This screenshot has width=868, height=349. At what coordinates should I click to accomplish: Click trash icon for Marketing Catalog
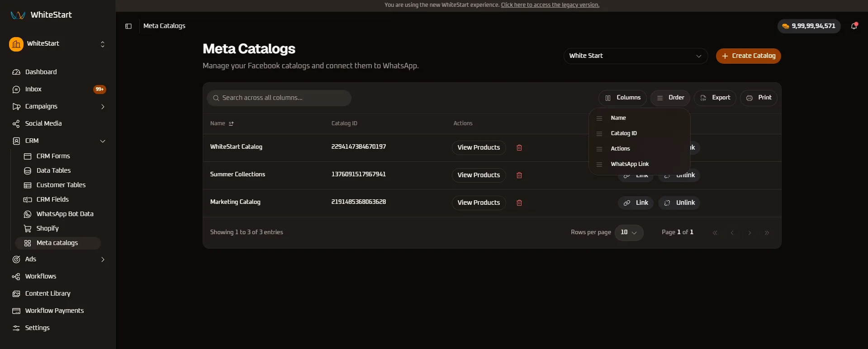[519, 203]
